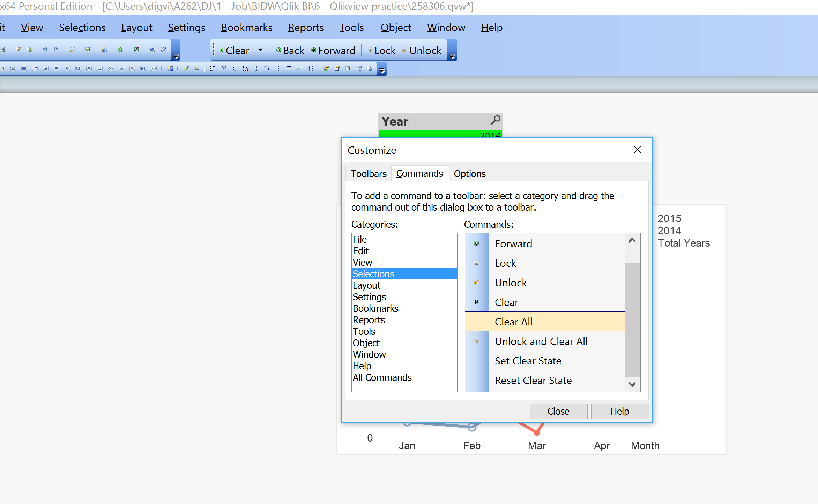Open design toolbar options overflow arrow
The height and width of the screenshot is (504, 818).
click(x=382, y=71)
